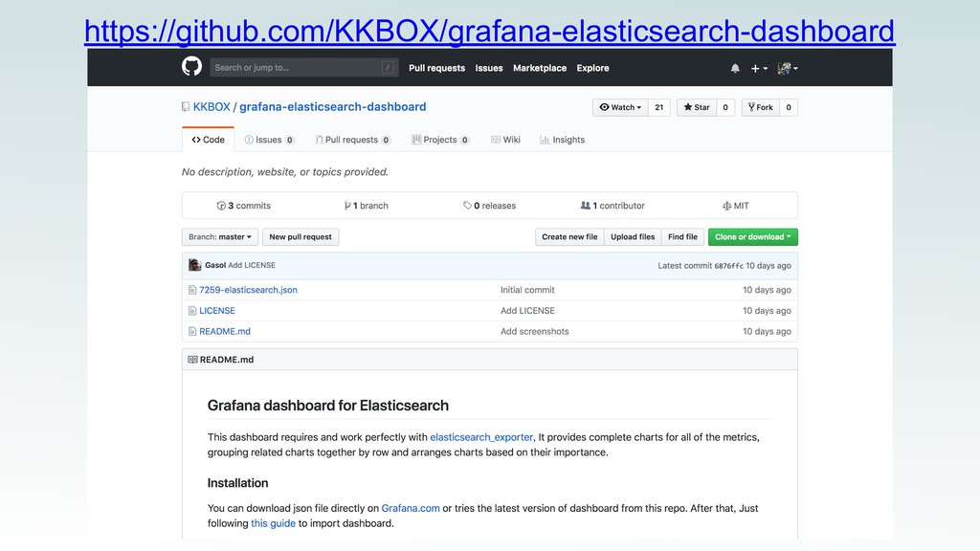980x551 pixels.
Task: Open the KKBOX organization link
Action: [x=212, y=107]
